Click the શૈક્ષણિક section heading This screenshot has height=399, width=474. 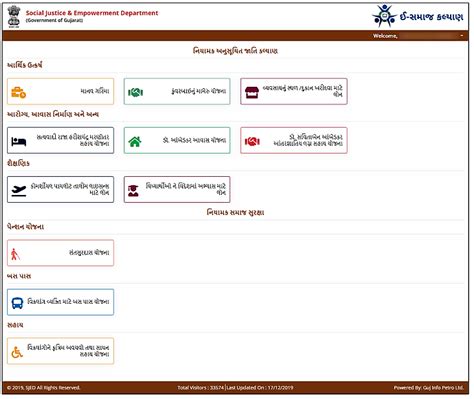pyautogui.click(x=18, y=163)
